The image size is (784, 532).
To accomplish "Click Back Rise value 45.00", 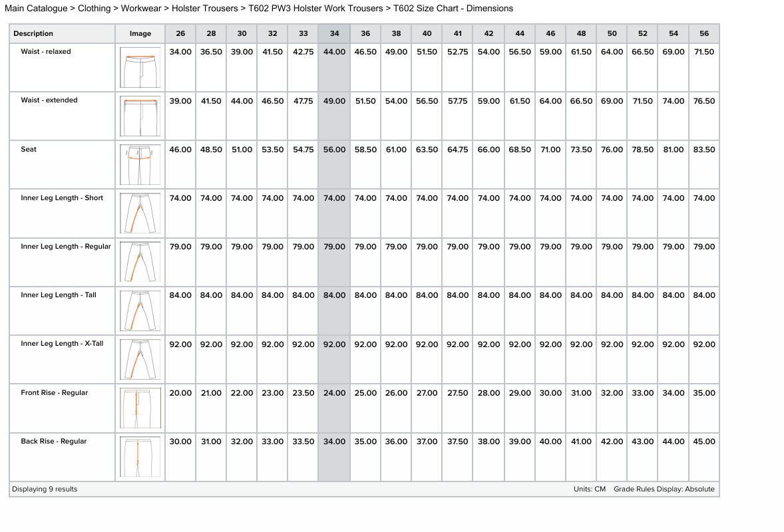I will tap(704, 441).
